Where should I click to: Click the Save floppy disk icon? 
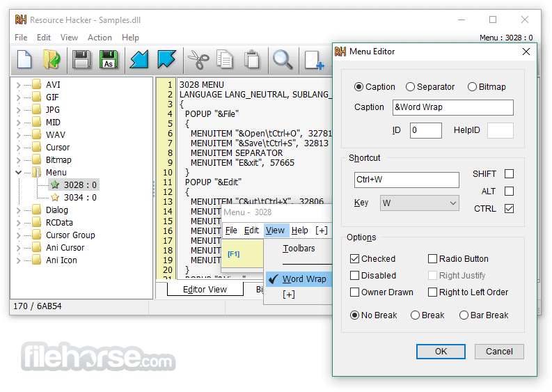coord(81,59)
